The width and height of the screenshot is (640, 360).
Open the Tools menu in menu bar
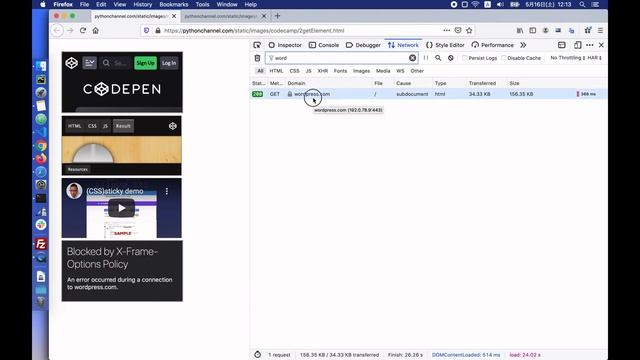(x=202, y=4)
